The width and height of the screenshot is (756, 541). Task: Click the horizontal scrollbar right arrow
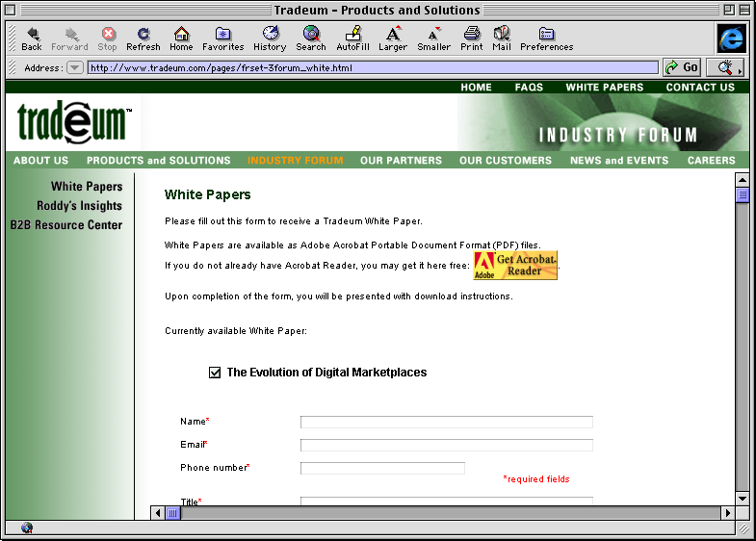[728, 513]
